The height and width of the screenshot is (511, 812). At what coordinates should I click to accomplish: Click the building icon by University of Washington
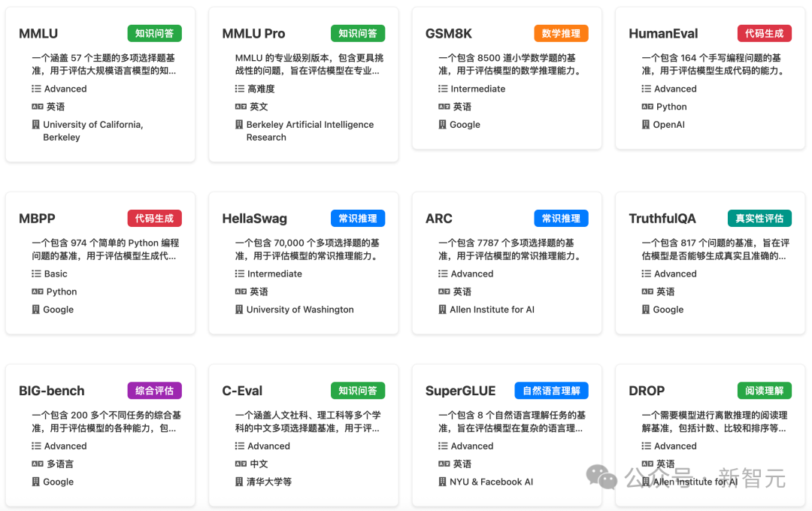(x=239, y=309)
